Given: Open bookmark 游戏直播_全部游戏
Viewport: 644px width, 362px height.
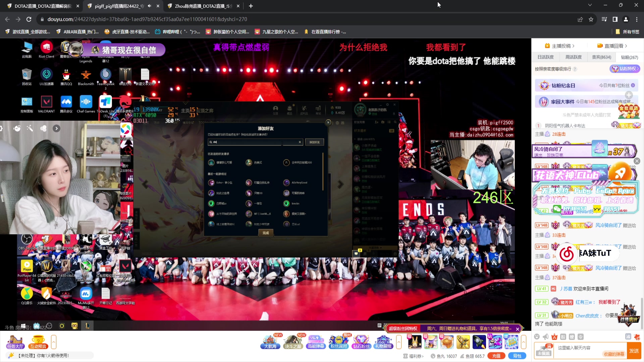Looking at the screenshot, I should (x=28, y=32).
